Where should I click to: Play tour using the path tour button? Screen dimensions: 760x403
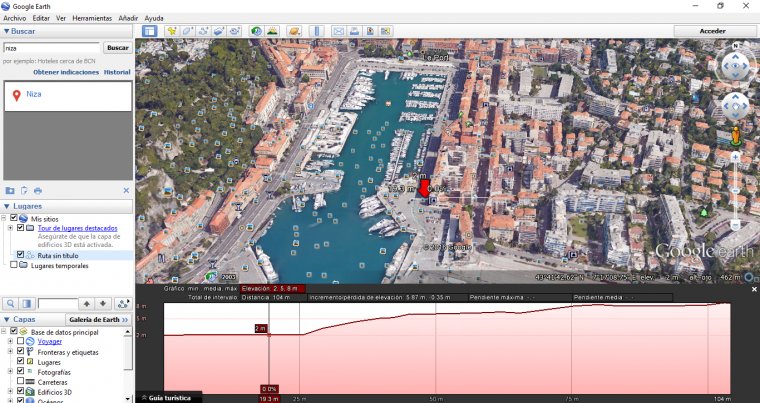(124, 304)
